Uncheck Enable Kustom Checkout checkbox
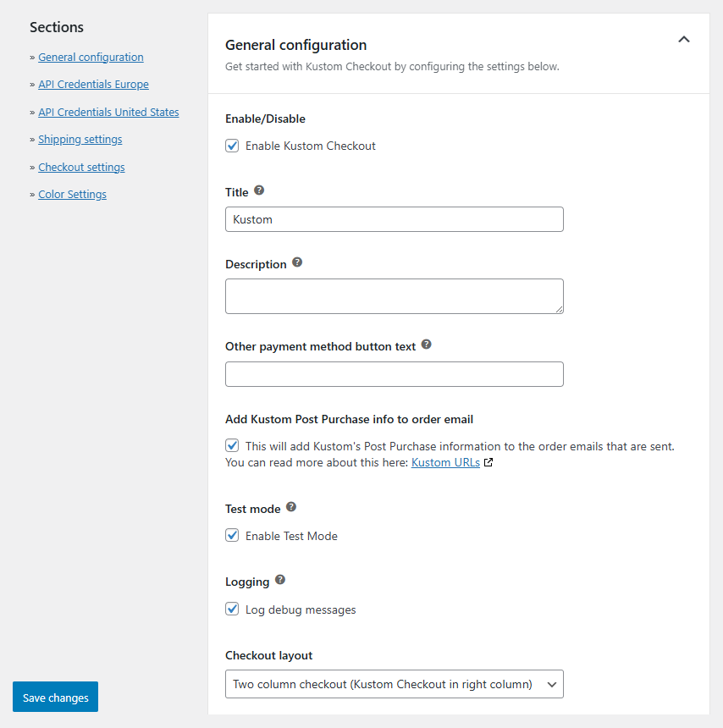Screen dimensions: 723x728 232,146
